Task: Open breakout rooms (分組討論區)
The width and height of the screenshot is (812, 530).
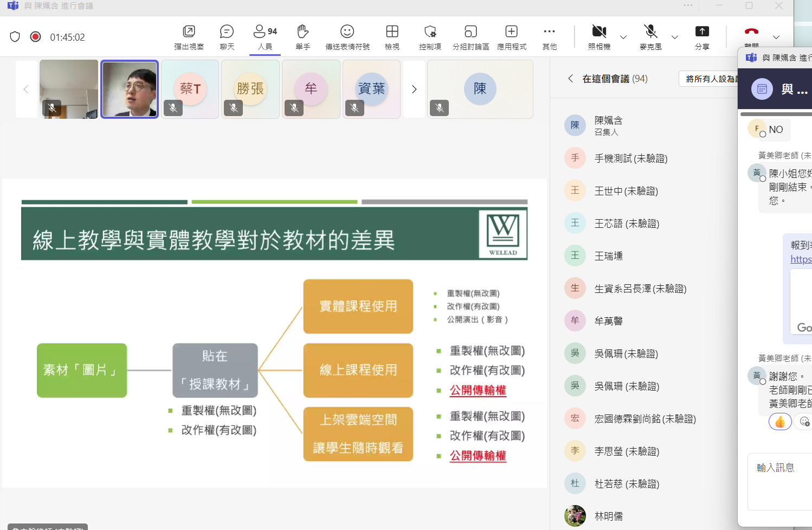Action: (x=471, y=31)
